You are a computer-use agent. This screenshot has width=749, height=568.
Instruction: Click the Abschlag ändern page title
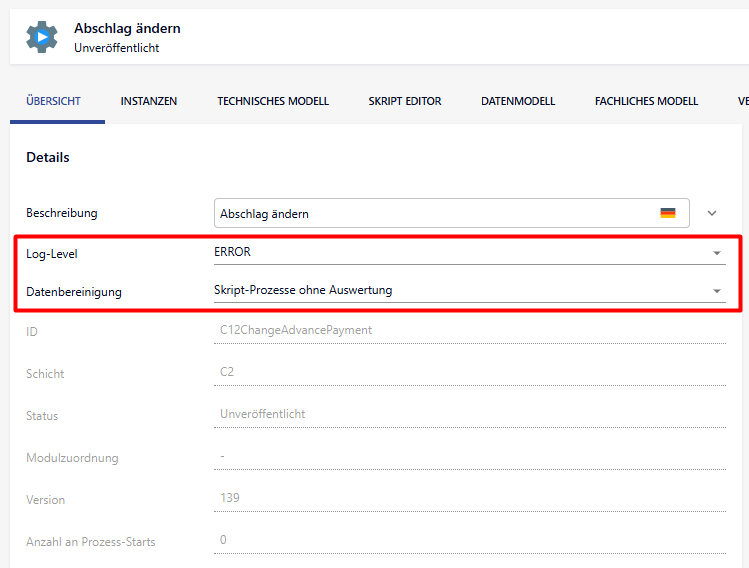pyautogui.click(x=127, y=29)
